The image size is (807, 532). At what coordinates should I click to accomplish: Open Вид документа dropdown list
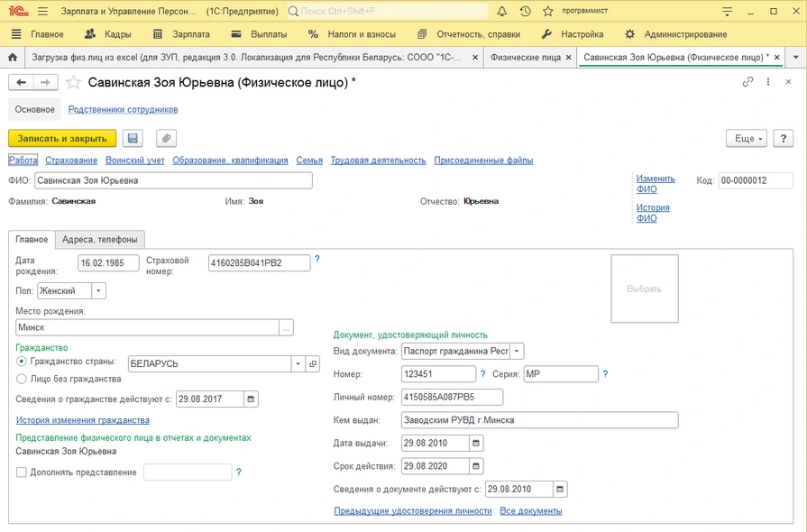tap(518, 351)
